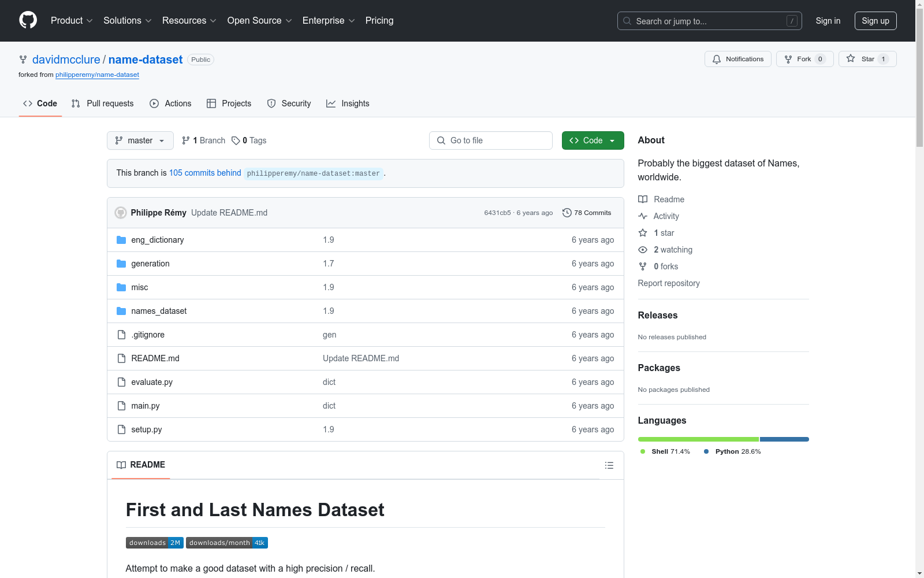This screenshot has height=578, width=924.
Task: Click the Sign up button
Action: (875, 21)
